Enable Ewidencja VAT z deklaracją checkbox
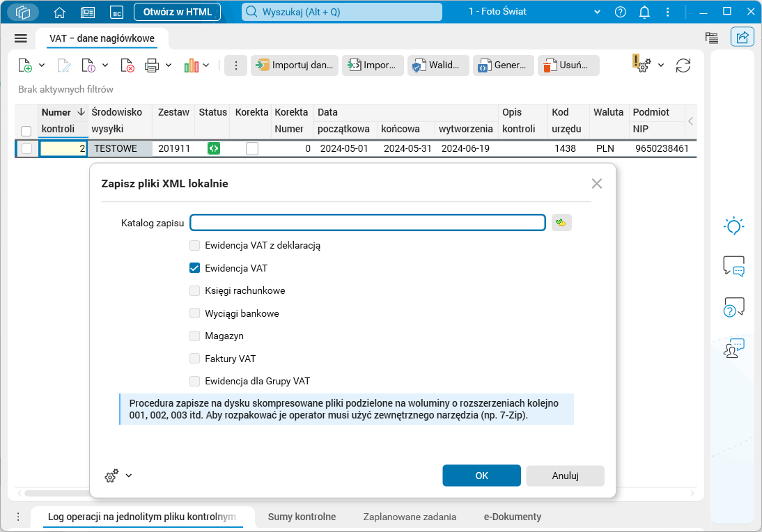The width and height of the screenshot is (762, 532). [x=194, y=245]
